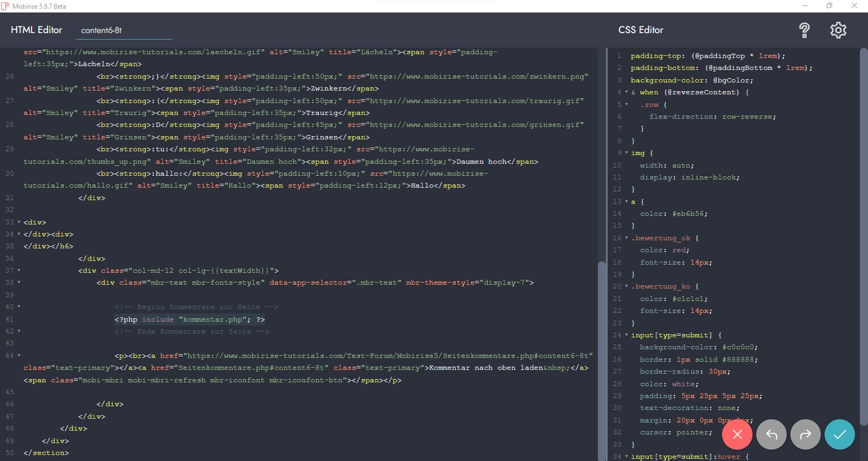Fold the .bewertung_ok rule at line 16
This screenshot has width=868, height=461.
click(626, 238)
